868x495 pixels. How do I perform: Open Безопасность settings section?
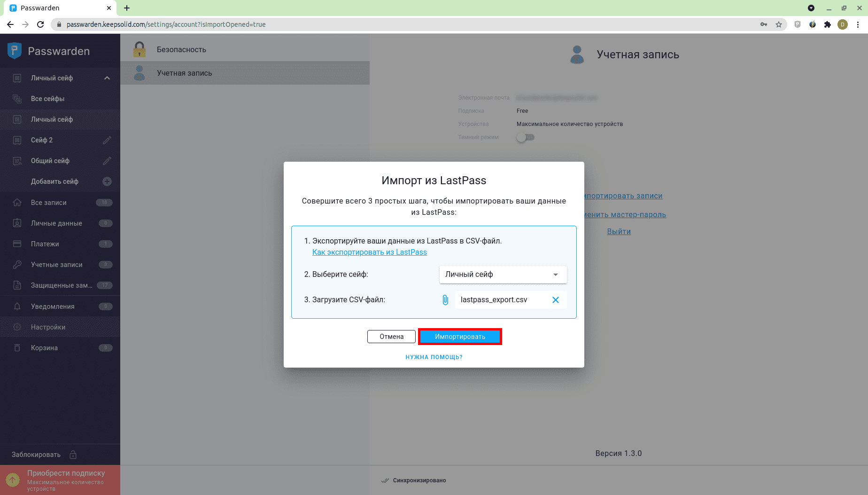[181, 49]
